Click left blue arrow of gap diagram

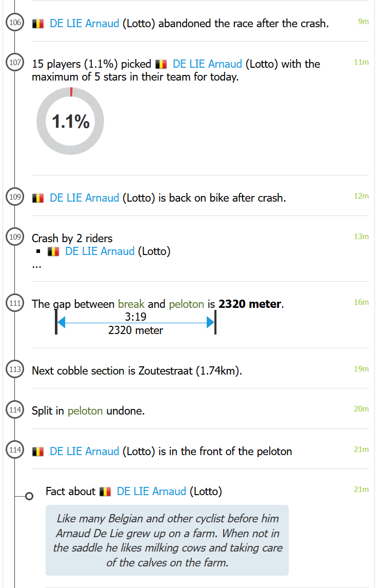coord(62,322)
